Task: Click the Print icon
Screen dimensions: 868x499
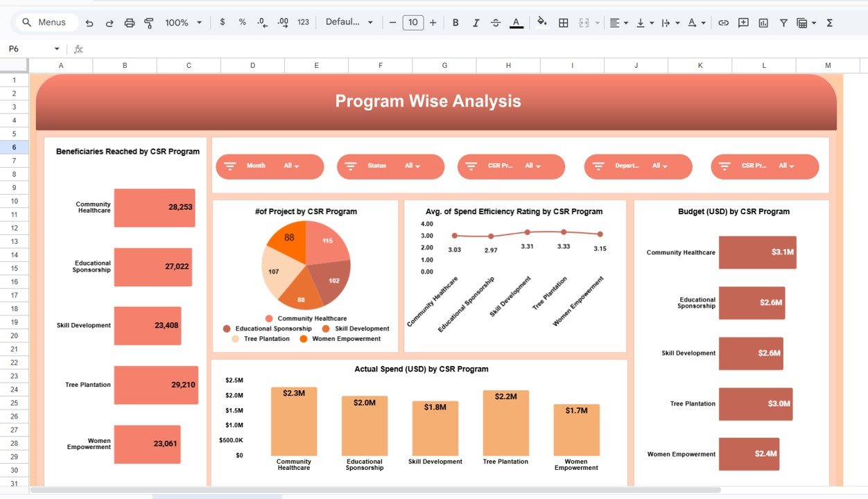Action: 129,23
